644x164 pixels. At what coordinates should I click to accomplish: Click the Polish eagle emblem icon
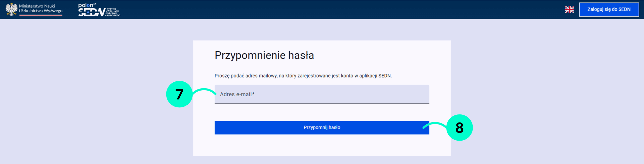[x=11, y=9]
